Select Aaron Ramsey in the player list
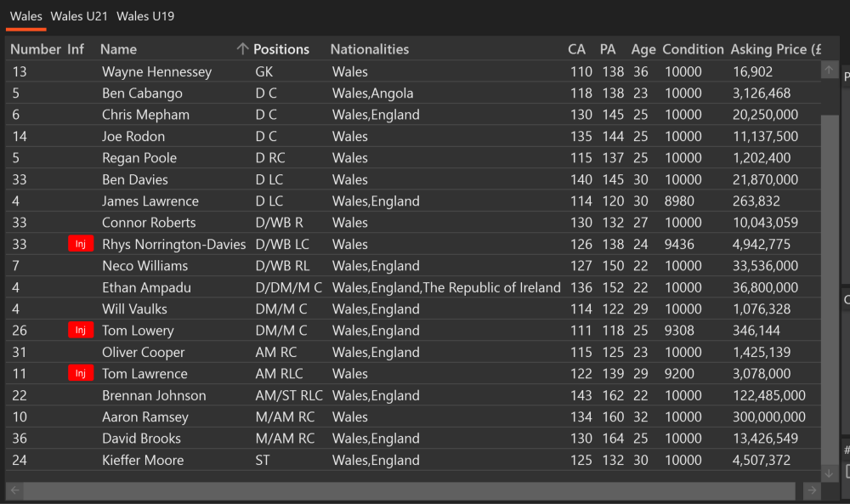850x504 pixels. 413,416
